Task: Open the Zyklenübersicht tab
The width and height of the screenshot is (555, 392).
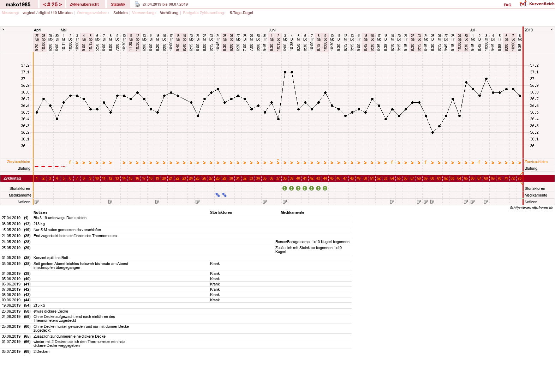Action: tap(84, 4)
